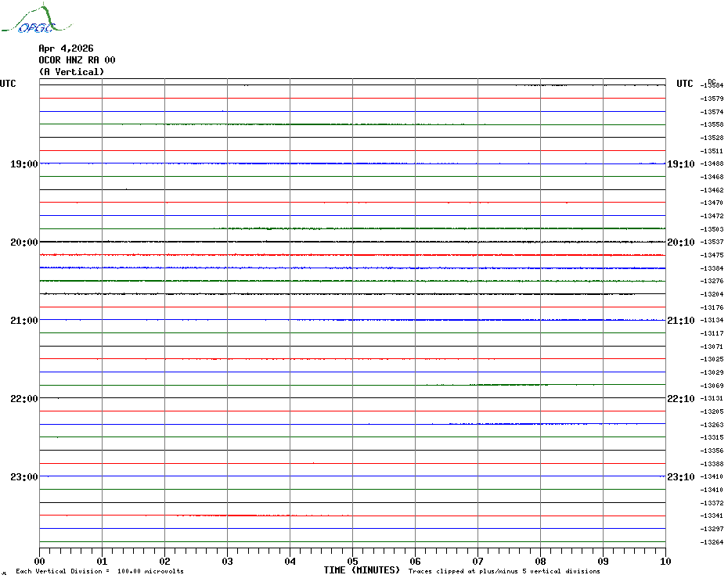The image size is (728, 582).
Task: Click the Traces clipped footer note
Action: click(504, 571)
